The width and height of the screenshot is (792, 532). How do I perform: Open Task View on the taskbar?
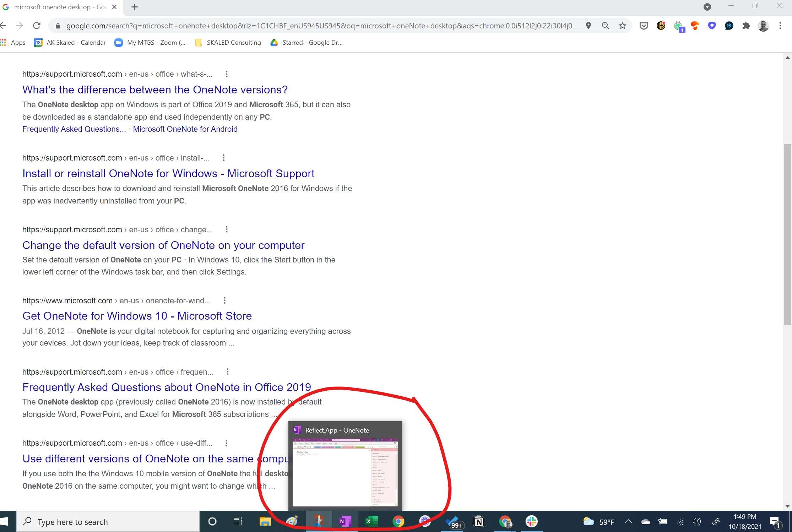[238, 522]
